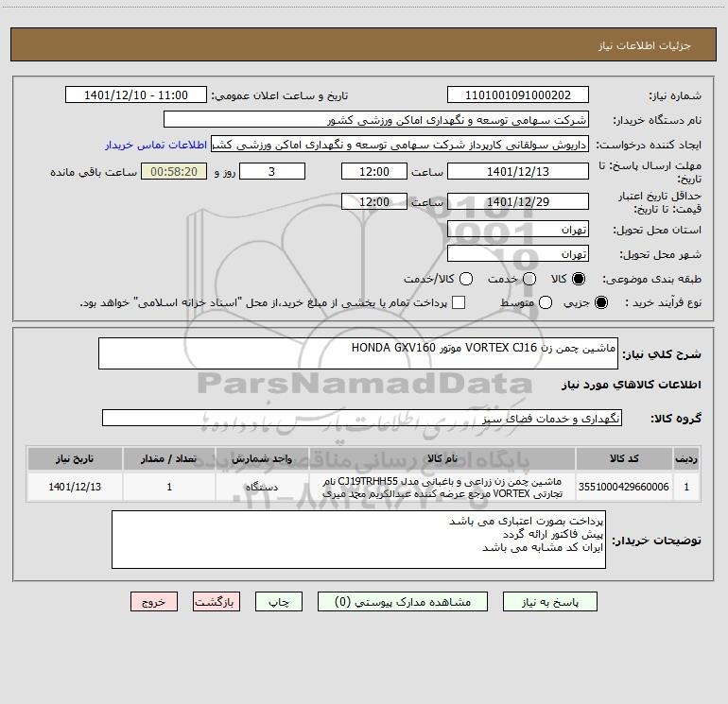Click the نام کالا column header
This screenshot has width=728, height=704.
click(x=442, y=459)
